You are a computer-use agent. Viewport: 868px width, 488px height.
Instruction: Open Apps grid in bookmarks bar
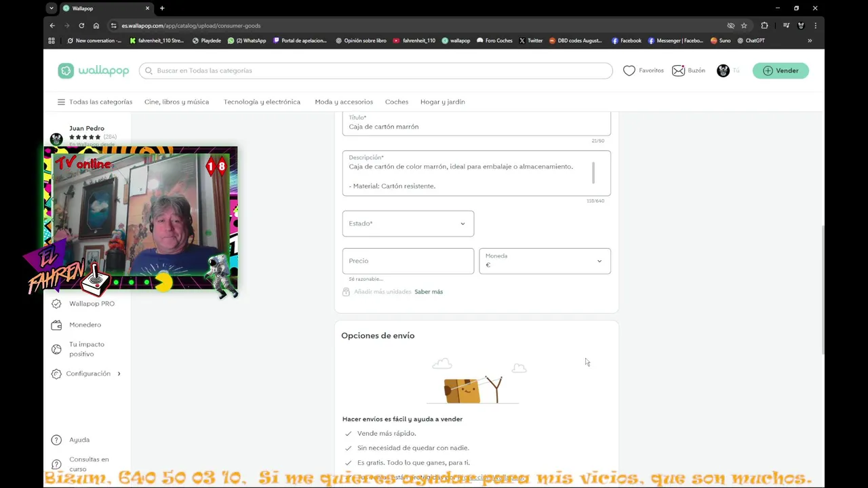[52, 41]
